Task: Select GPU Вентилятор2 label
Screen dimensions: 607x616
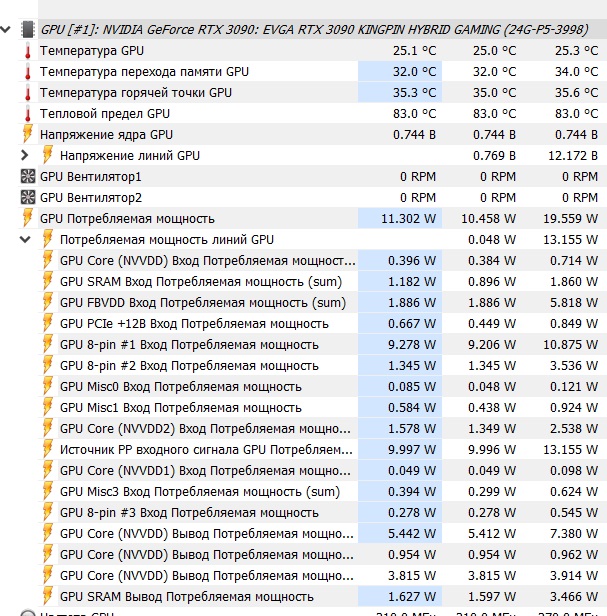Action: tap(91, 198)
